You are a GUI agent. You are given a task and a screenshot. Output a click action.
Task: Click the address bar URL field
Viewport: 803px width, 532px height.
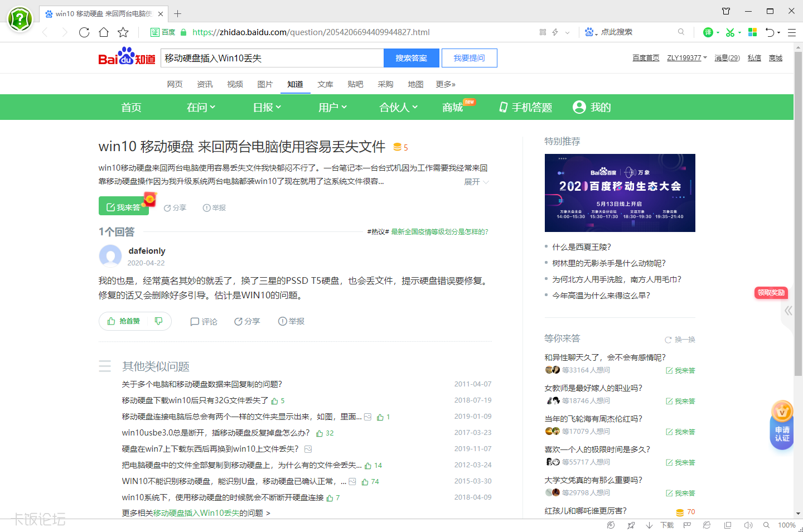(x=311, y=32)
